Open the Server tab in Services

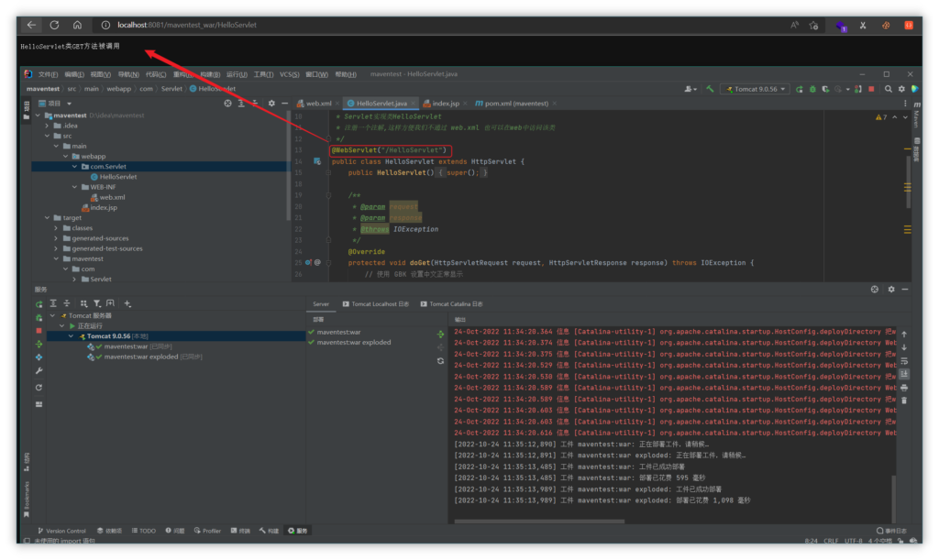pyautogui.click(x=320, y=304)
